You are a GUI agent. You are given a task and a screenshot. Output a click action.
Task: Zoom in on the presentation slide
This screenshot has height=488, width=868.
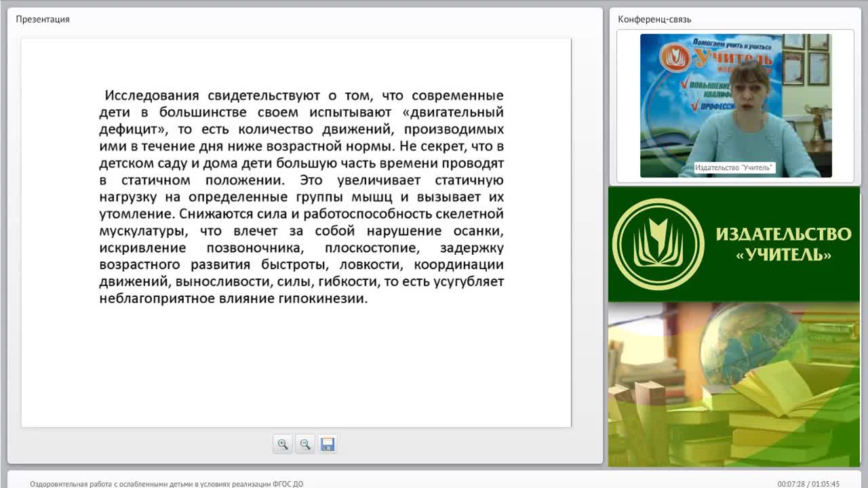click(x=283, y=444)
